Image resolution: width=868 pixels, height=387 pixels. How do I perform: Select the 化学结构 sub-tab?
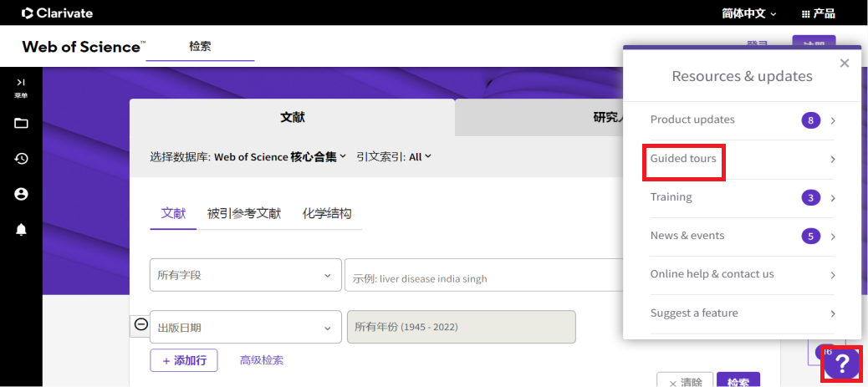point(327,214)
